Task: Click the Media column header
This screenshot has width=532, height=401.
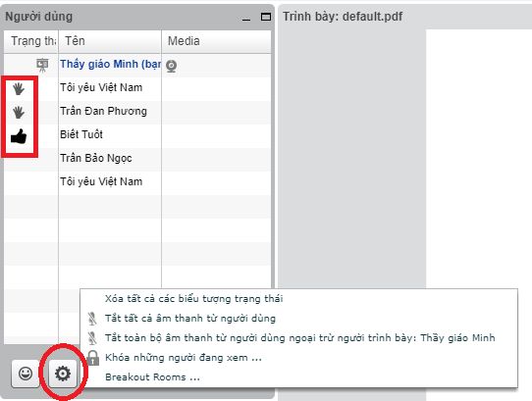Action: pyautogui.click(x=217, y=41)
